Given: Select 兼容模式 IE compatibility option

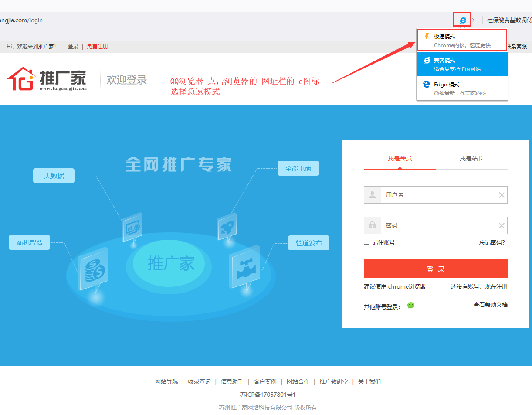Looking at the screenshot, I should point(462,65).
